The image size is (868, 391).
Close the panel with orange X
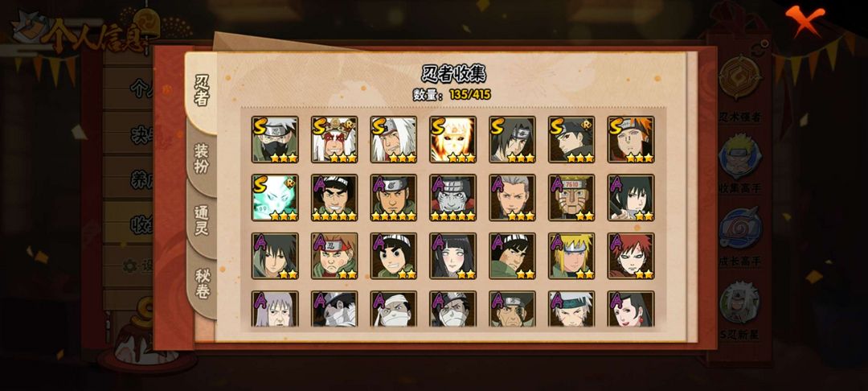(805, 19)
